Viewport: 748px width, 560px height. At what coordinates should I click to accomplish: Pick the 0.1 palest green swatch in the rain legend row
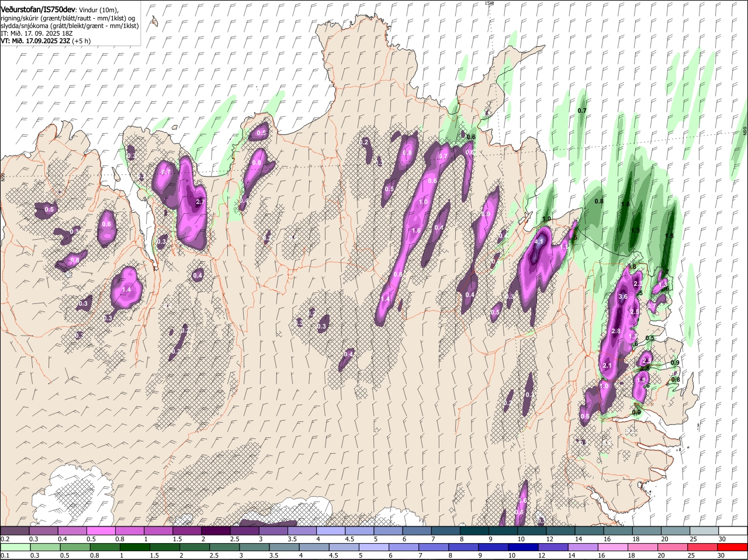coord(16,547)
